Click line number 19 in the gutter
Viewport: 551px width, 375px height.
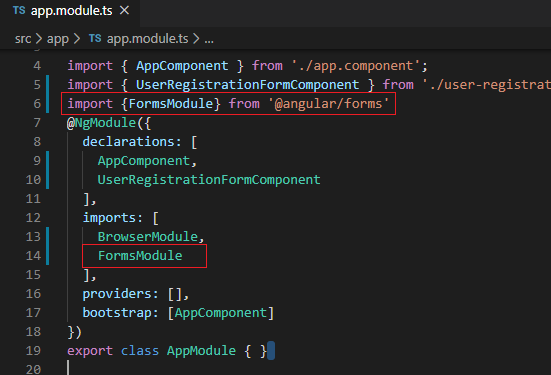coord(33,350)
